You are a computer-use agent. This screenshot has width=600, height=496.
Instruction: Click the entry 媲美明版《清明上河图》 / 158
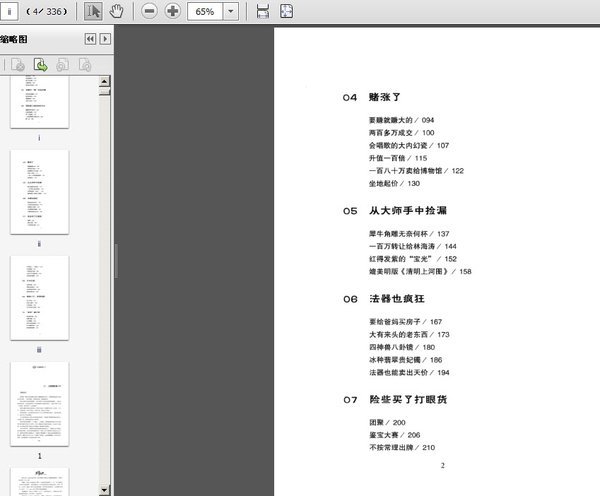click(420, 271)
